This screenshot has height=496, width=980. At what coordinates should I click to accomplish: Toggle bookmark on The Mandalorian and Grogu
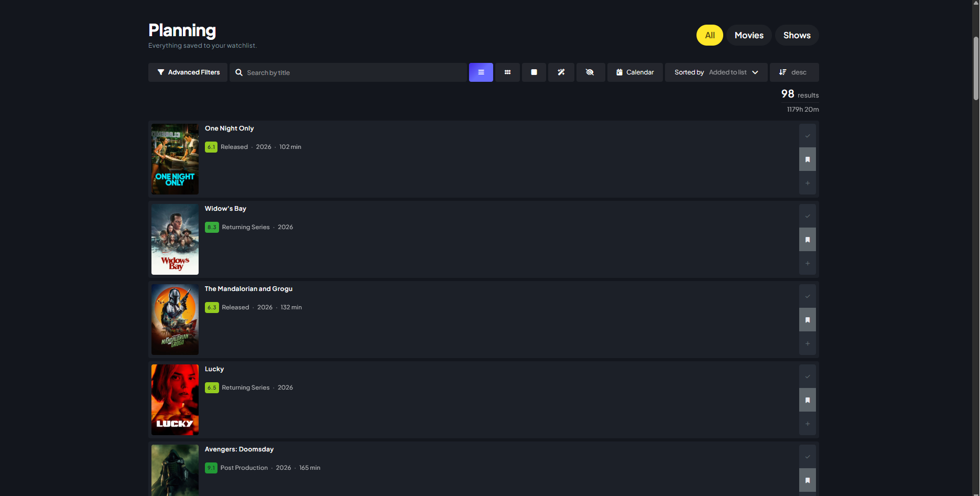(808, 320)
